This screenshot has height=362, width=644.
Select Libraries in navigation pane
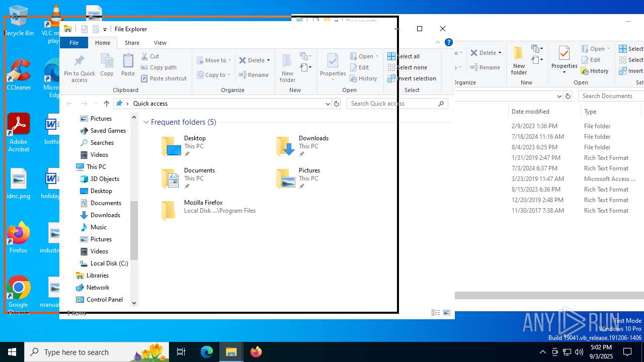pos(92,276)
